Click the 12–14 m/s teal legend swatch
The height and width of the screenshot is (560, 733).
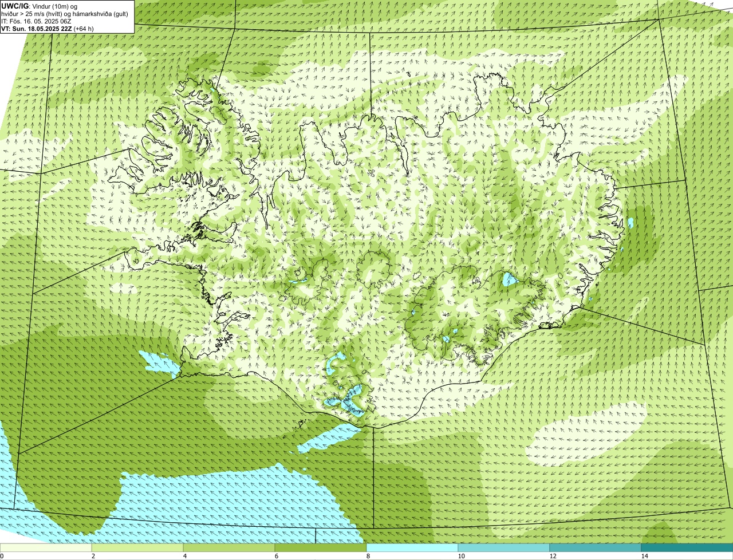pos(596,547)
